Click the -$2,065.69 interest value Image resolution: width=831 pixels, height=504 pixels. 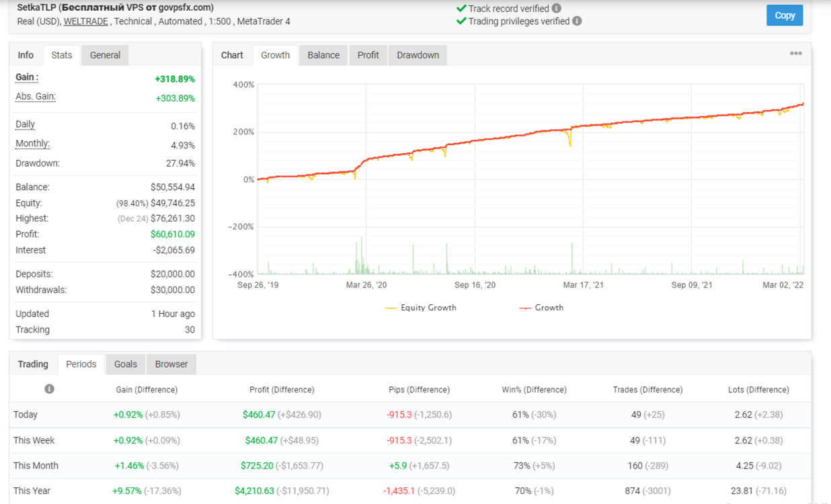[174, 250]
